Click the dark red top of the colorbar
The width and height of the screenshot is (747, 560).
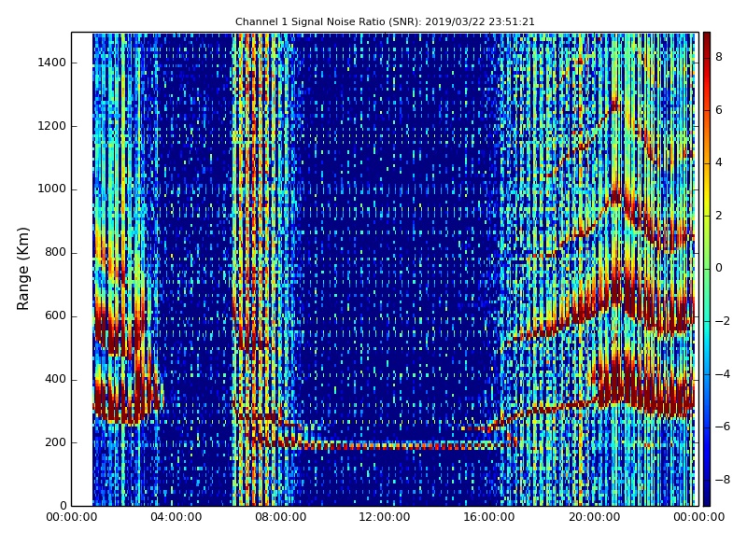click(x=707, y=40)
